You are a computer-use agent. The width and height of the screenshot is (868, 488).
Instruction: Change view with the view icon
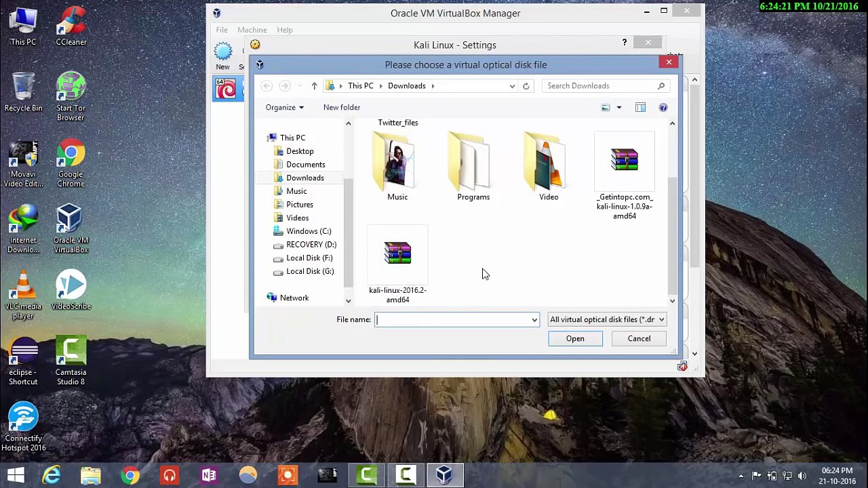tap(606, 107)
